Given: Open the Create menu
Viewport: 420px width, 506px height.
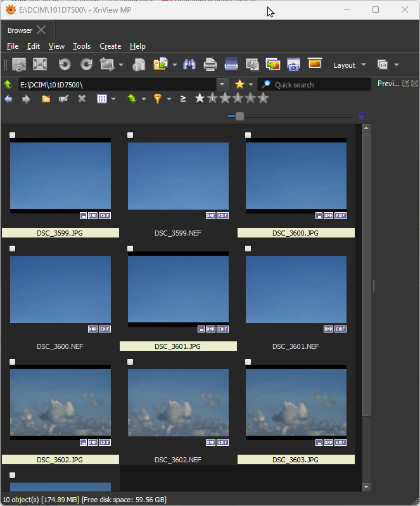Looking at the screenshot, I should click(110, 46).
